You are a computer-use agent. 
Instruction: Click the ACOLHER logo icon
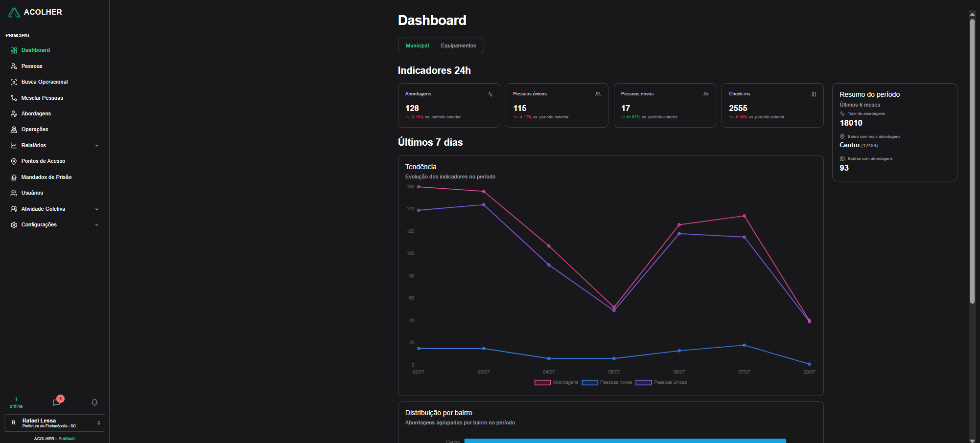point(14,13)
